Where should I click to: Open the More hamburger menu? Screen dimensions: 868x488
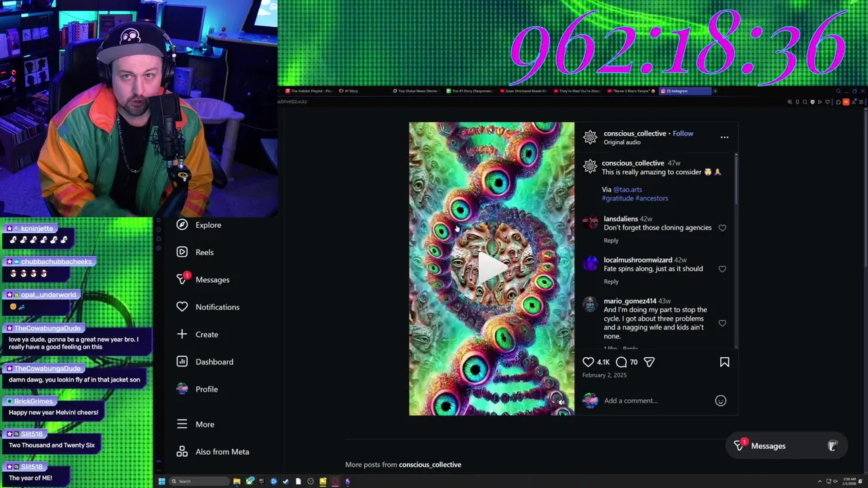[182, 424]
